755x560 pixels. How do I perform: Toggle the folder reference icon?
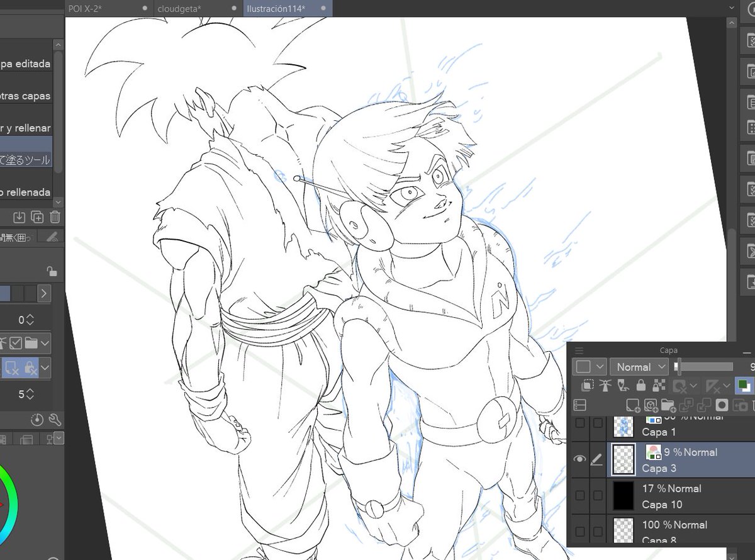pyautogui.click(x=30, y=343)
